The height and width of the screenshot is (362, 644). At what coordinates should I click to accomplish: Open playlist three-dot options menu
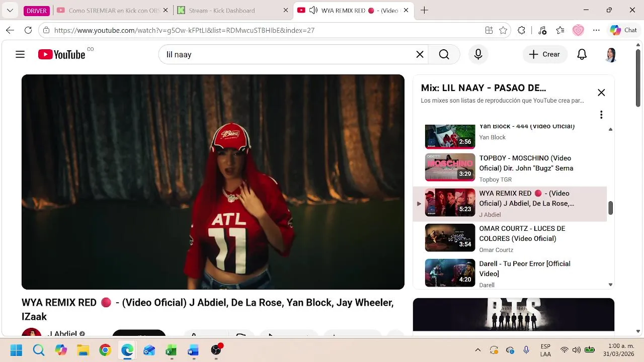601,115
